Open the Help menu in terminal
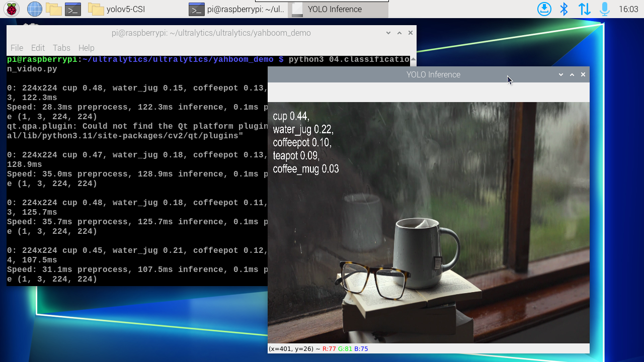This screenshot has height=362, width=644. tap(86, 48)
